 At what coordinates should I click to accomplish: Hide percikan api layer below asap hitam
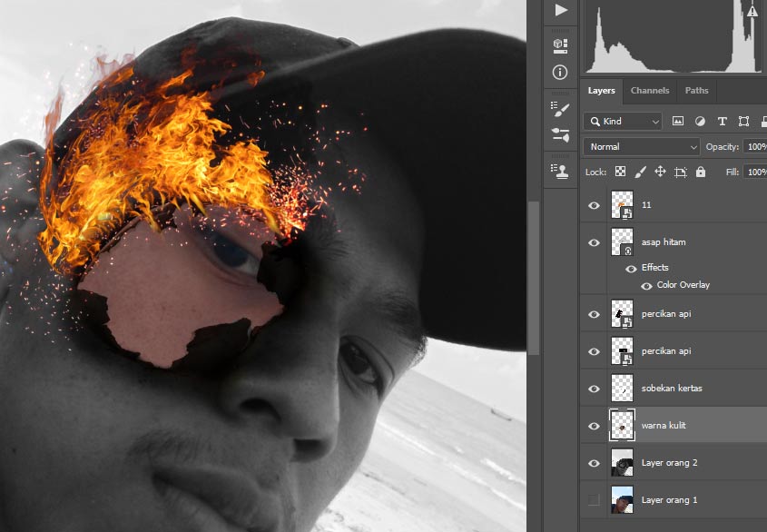(594, 314)
